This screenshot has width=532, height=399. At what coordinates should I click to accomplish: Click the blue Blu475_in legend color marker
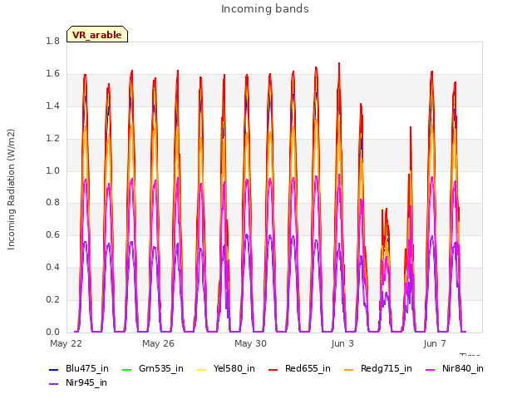pos(54,370)
